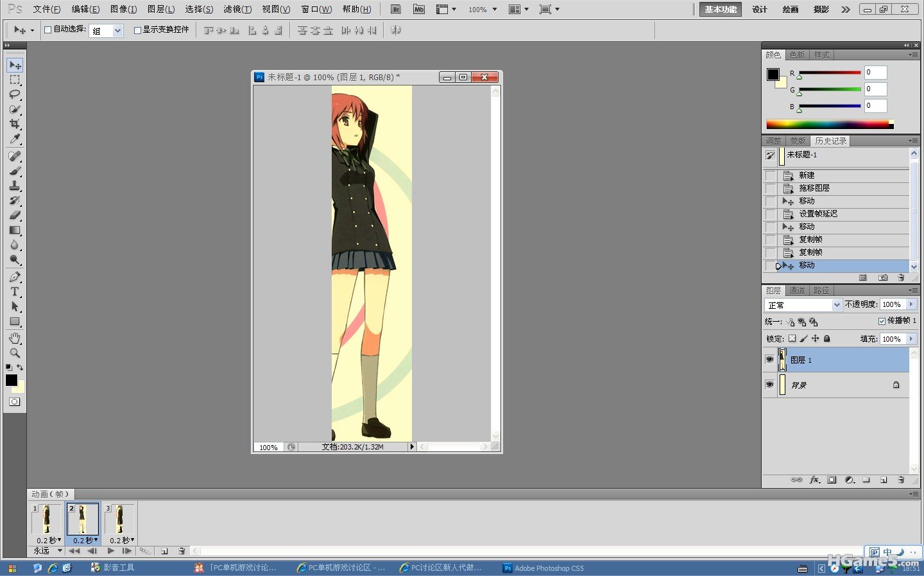Toggle Quick Mask mode
The width and height of the screenshot is (924, 576).
coord(14,402)
